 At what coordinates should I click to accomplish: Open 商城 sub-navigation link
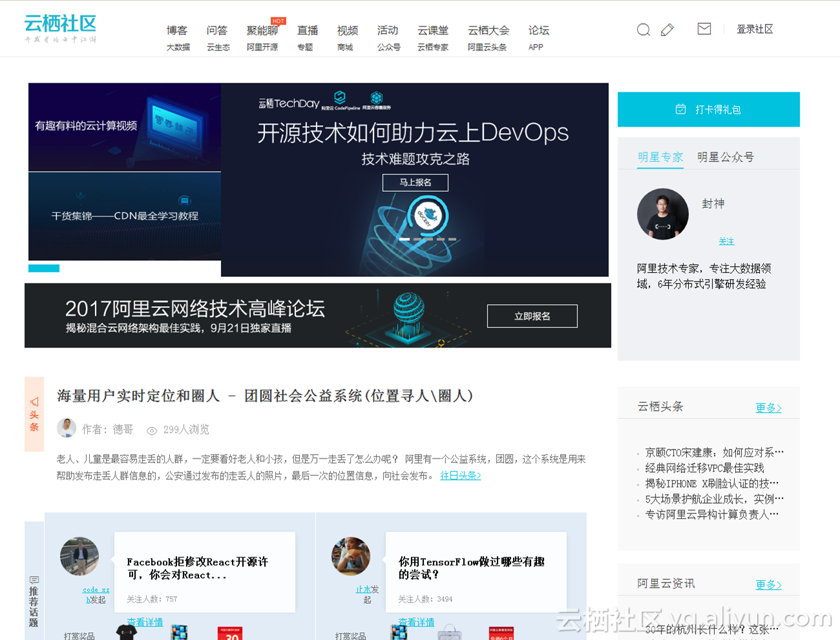[345, 47]
